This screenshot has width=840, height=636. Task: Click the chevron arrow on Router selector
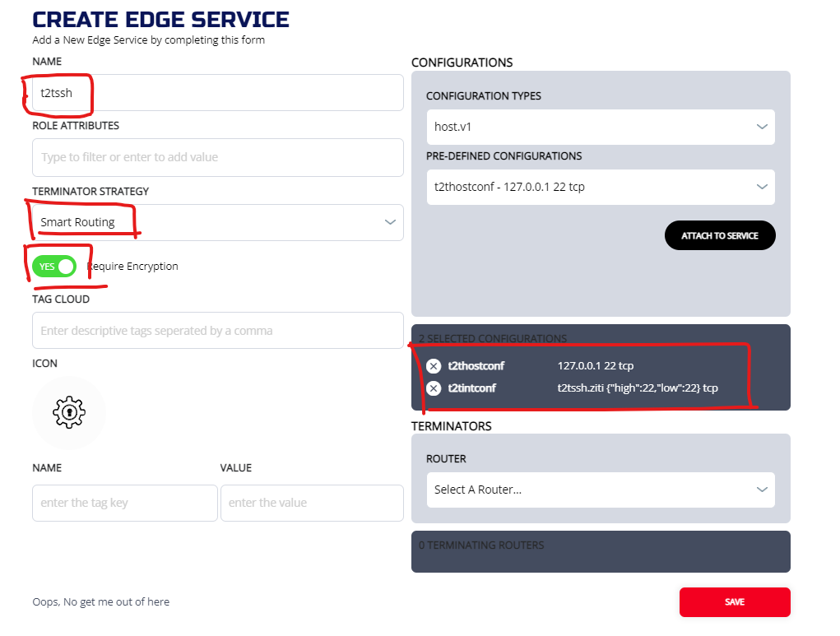click(761, 490)
